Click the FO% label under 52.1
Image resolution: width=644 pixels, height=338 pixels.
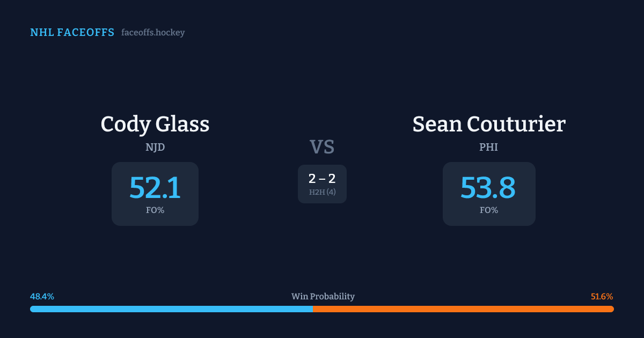click(155, 210)
